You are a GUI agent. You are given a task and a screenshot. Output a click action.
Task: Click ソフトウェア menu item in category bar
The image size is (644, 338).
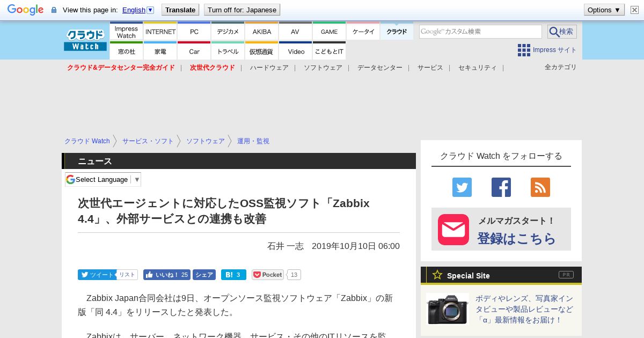323,68
